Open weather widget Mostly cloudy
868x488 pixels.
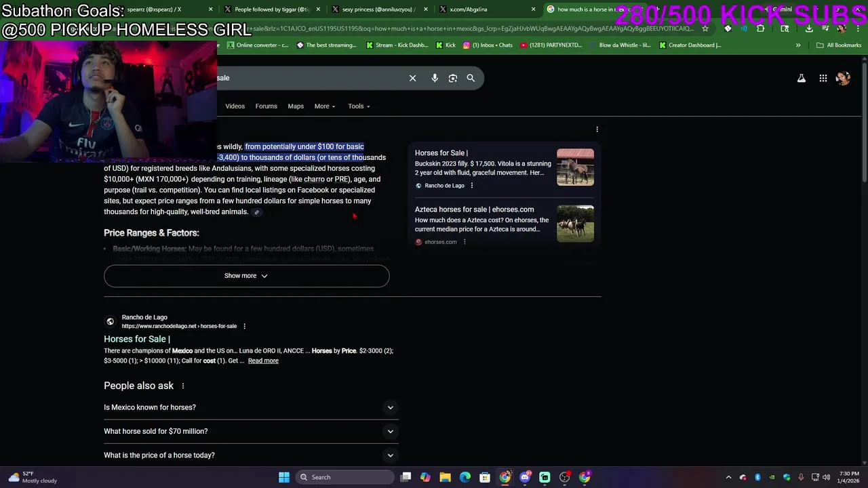click(x=33, y=477)
